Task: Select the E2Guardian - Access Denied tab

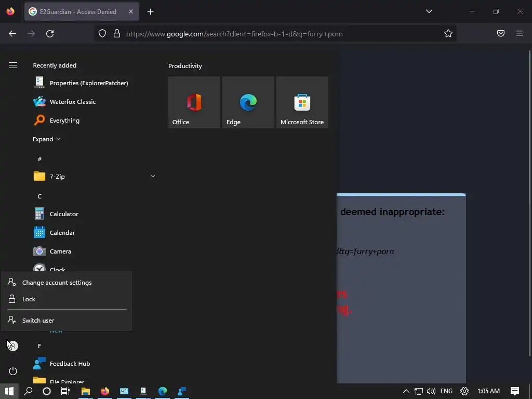Action: [x=82, y=12]
